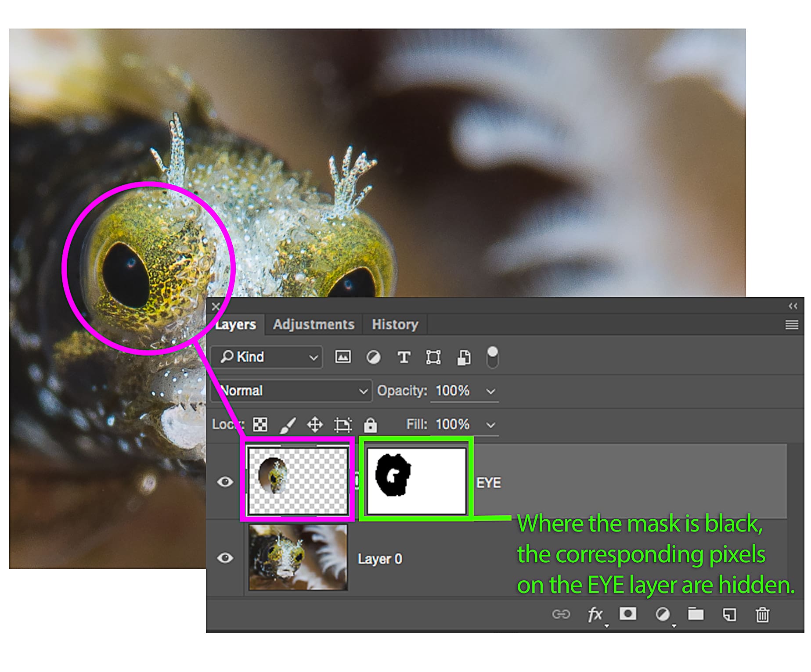The image size is (811, 672).
Task: Click the Delete Layer trash icon
Action: 763,615
